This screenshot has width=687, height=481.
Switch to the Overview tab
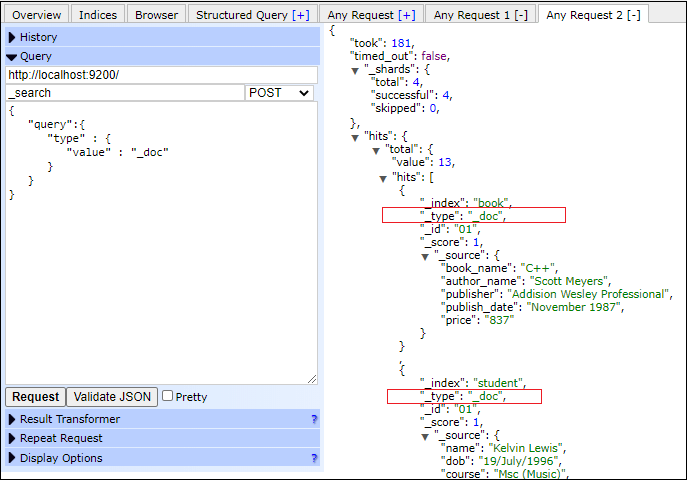coord(36,15)
